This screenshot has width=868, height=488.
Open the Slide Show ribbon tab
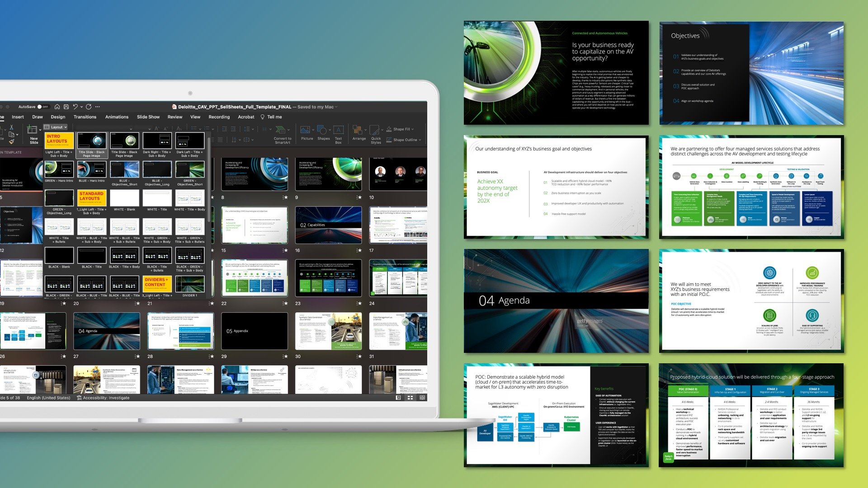coord(148,117)
